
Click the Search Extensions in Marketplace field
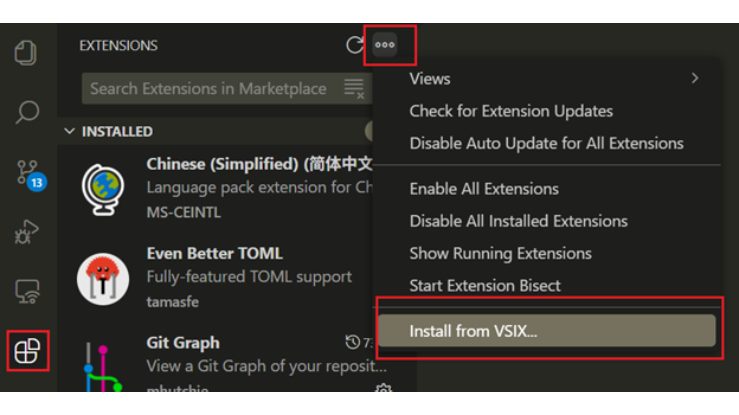[x=208, y=88]
